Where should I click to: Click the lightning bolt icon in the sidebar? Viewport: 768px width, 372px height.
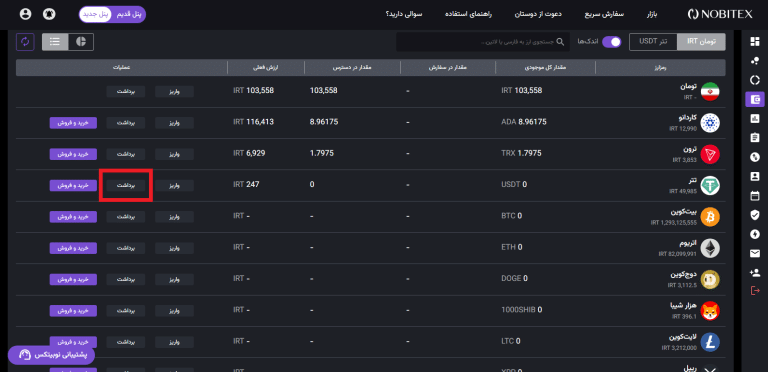coord(754,233)
